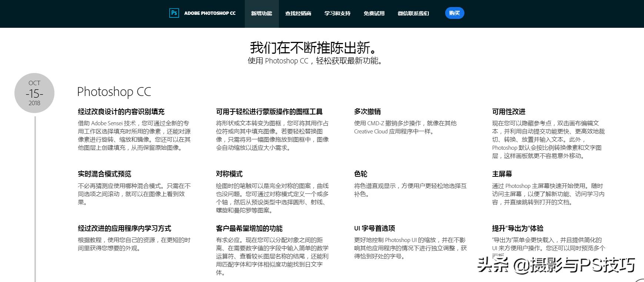
Task: Open the 学习和支持 menu item
Action: coord(337,13)
